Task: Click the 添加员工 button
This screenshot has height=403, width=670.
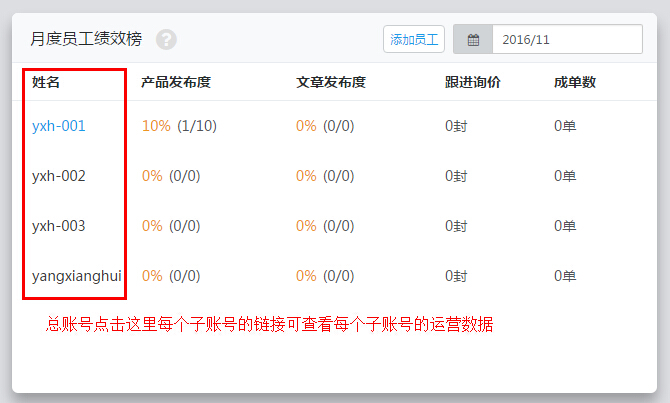Action: pos(414,40)
